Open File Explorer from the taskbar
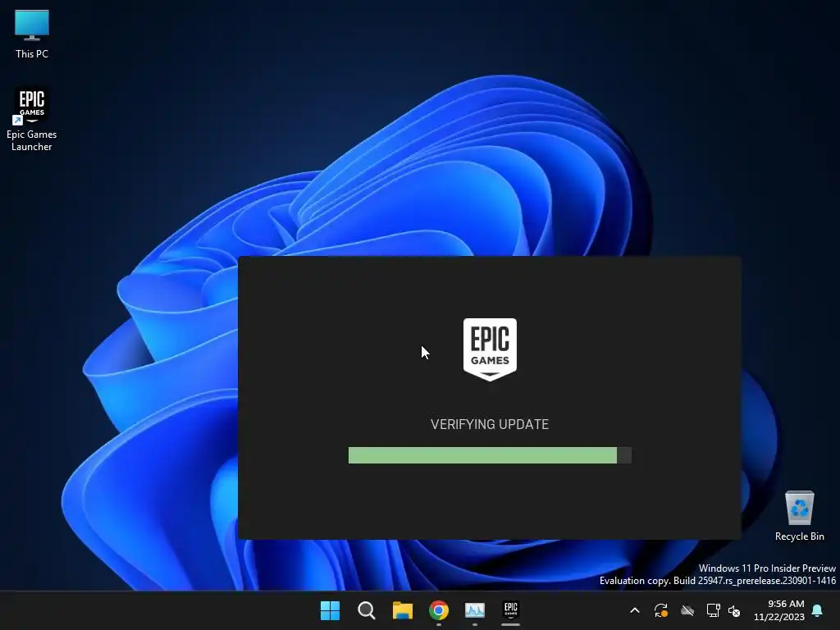Image resolution: width=840 pixels, height=630 pixels. click(x=402, y=610)
